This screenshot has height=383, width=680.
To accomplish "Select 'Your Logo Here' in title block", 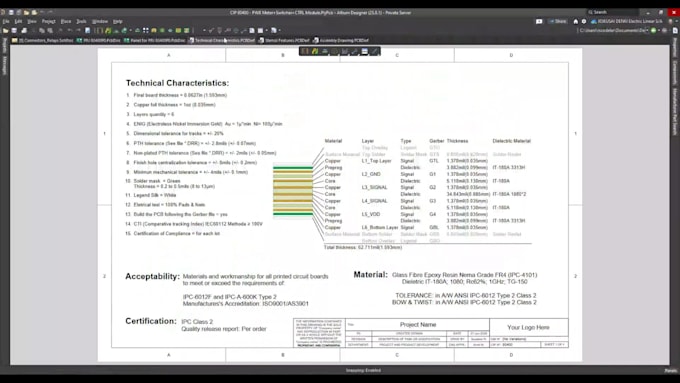I will [528, 327].
